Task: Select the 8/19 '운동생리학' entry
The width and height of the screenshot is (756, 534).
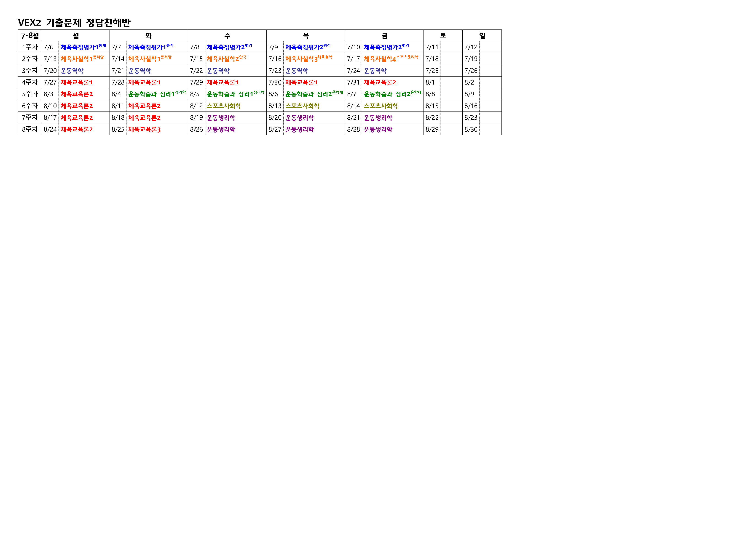Action: pos(221,118)
